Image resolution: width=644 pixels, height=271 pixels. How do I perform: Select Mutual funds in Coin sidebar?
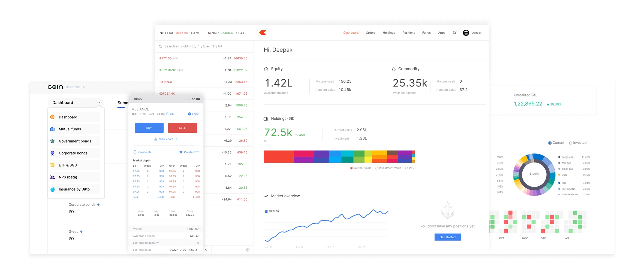pyautogui.click(x=70, y=129)
